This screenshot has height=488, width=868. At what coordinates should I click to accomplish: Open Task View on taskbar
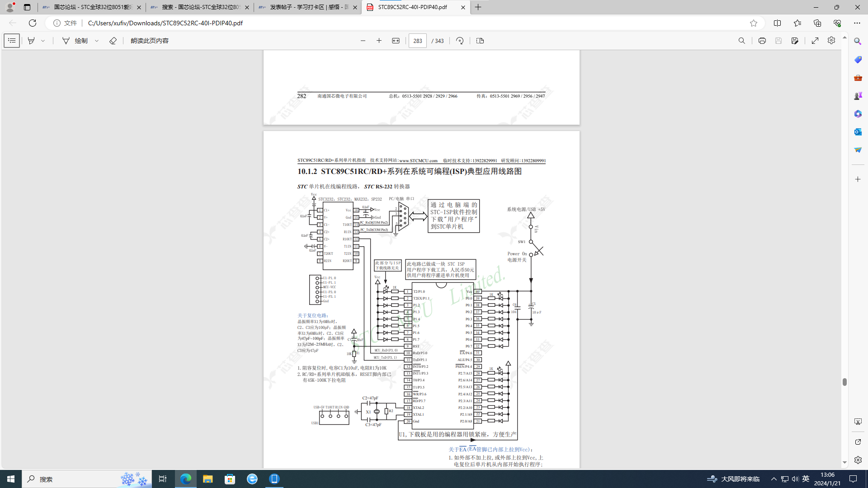[163, 479]
